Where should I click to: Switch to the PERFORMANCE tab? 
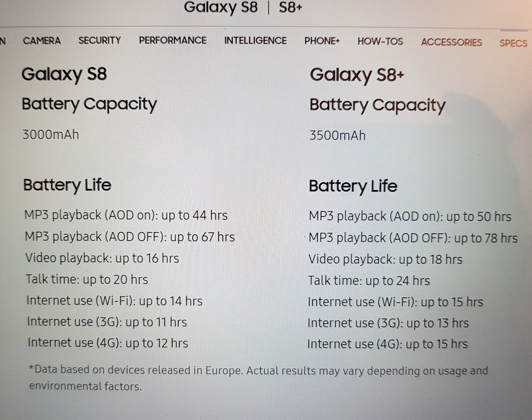click(173, 40)
